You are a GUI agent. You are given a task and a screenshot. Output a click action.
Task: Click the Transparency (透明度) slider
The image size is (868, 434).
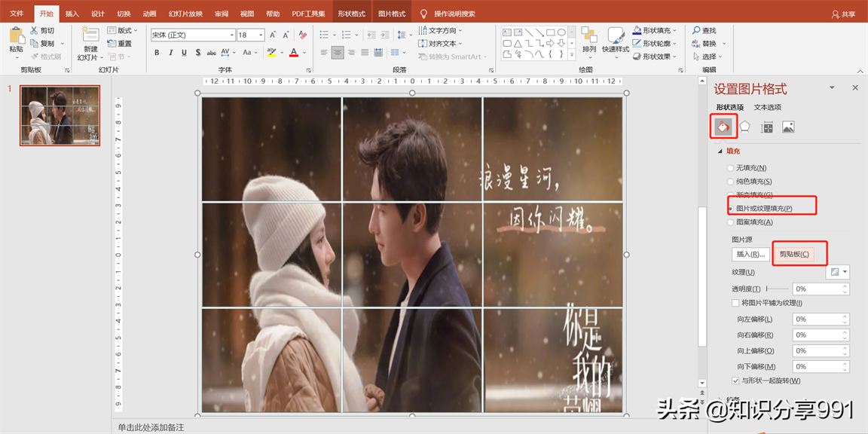tap(777, 289)
